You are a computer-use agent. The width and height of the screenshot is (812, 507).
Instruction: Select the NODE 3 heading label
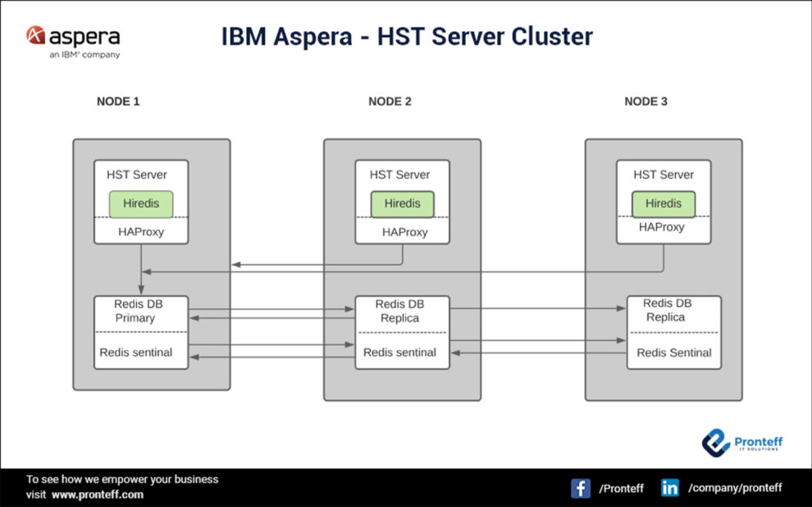645,102
